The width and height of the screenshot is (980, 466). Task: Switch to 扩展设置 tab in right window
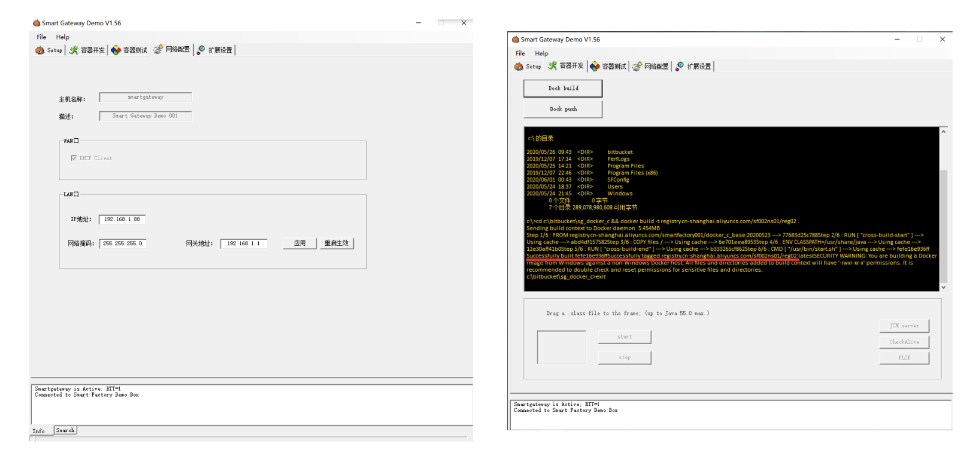click(693, 66)
